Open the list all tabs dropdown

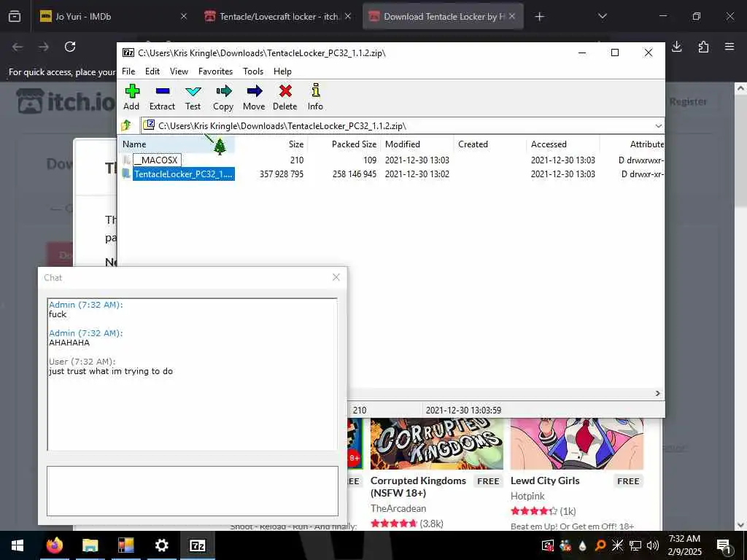603,17
